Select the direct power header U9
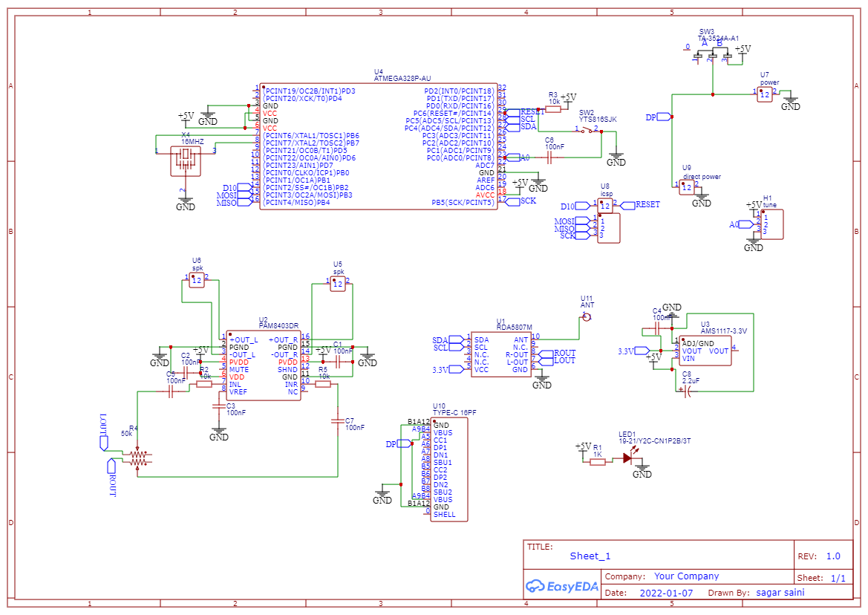 coord(687,187)
